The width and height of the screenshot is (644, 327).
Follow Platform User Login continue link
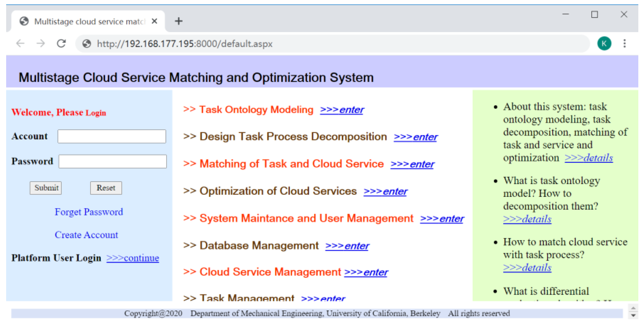tap(133, 258)
